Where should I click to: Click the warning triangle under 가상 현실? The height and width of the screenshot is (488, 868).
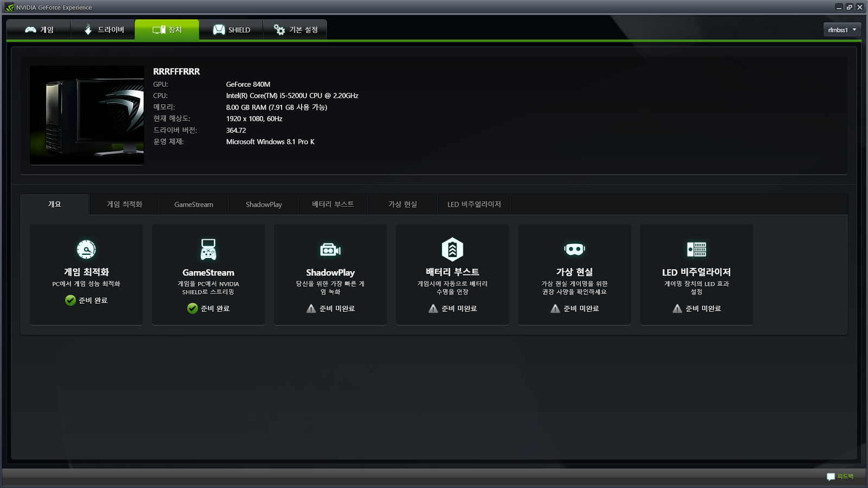(555, 309)
